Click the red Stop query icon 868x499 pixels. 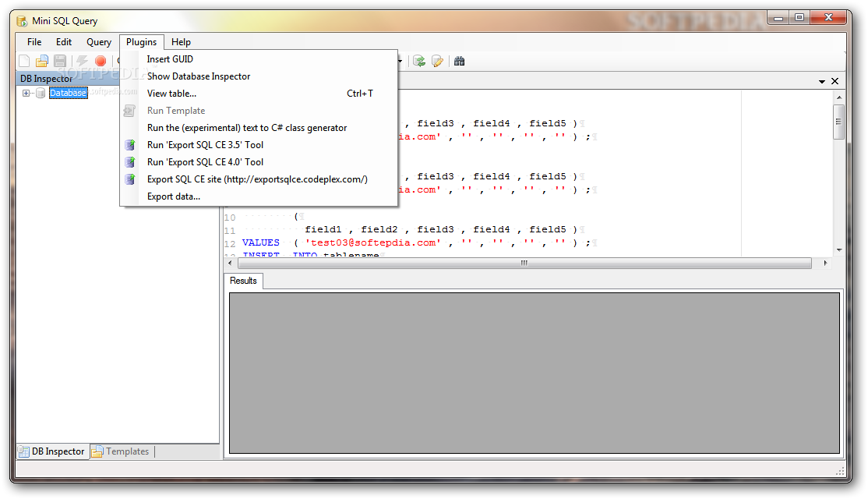[x=101, y=61]
